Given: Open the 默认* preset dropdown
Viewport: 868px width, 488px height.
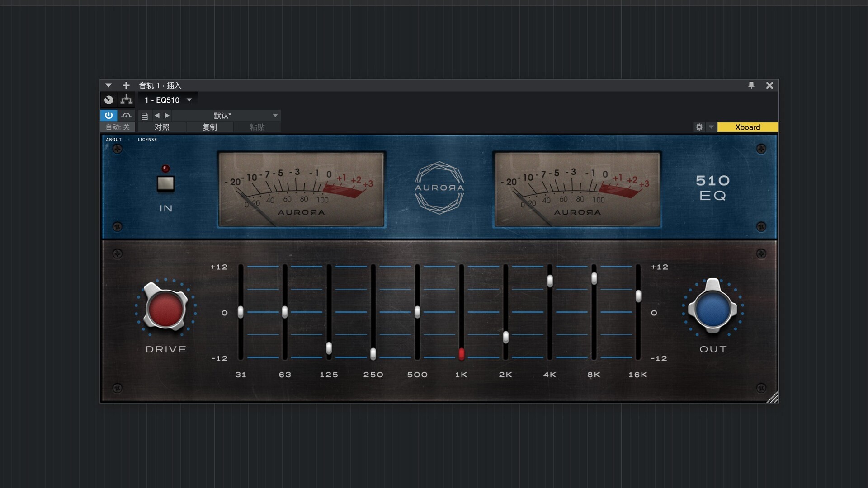Looking at the screenshot, I should (275, 116).
